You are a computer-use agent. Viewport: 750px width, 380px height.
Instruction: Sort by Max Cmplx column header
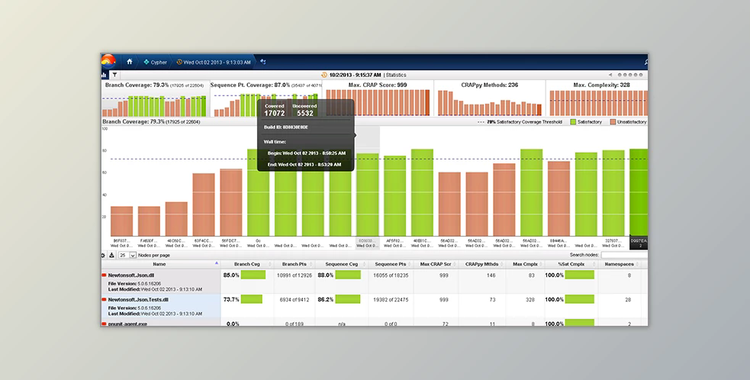coord(525,264)
